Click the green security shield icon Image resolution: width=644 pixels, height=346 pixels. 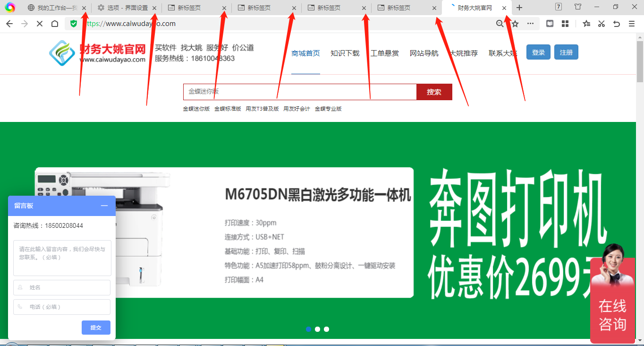click(73, 24)
